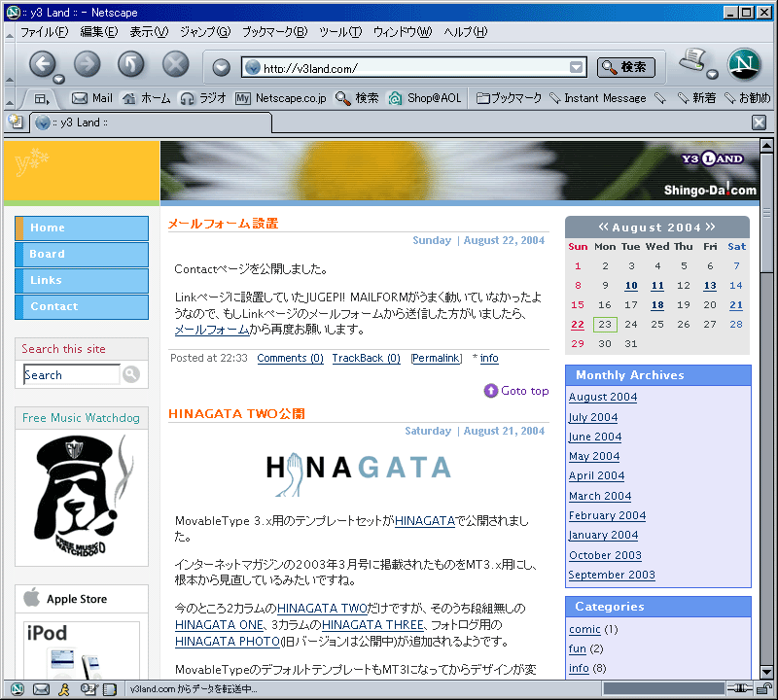Click the メールフォーム link in the post
Screen dimensions: 778x700
[x=212, y=330]
